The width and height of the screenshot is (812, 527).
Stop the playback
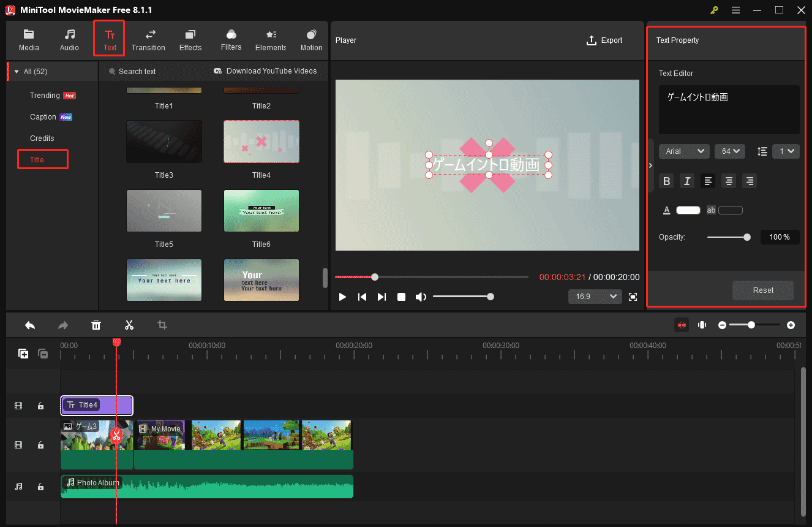[x=401, y=297]
